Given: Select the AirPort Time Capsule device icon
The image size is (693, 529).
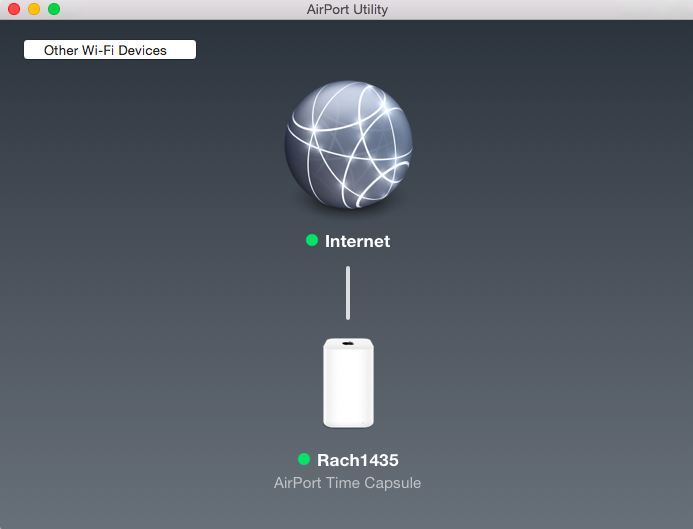Looking at the screenshot, I should [348, 383].
